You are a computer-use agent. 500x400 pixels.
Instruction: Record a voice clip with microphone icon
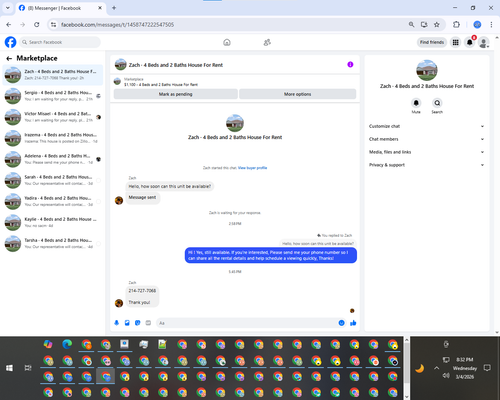pos(116,323)
